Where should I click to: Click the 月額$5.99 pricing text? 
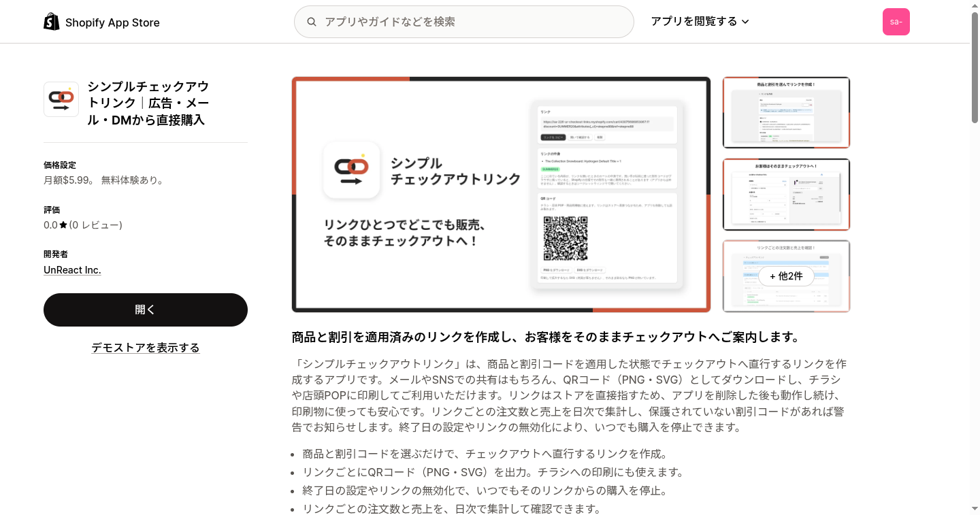click(103, 180)
